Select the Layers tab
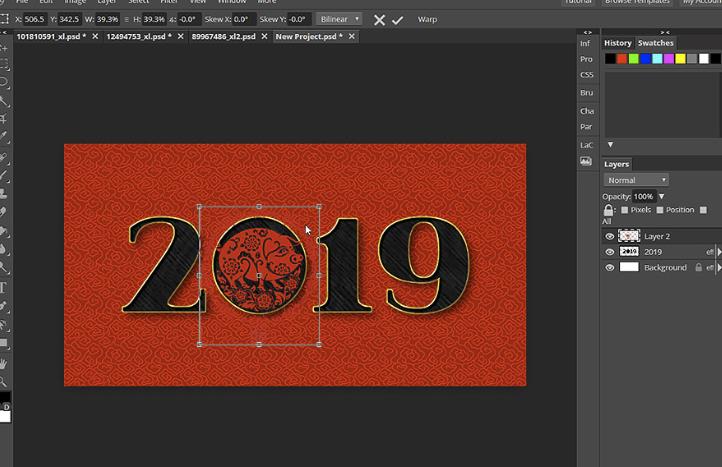Screen dimensions: 722x467 point(616,164)
